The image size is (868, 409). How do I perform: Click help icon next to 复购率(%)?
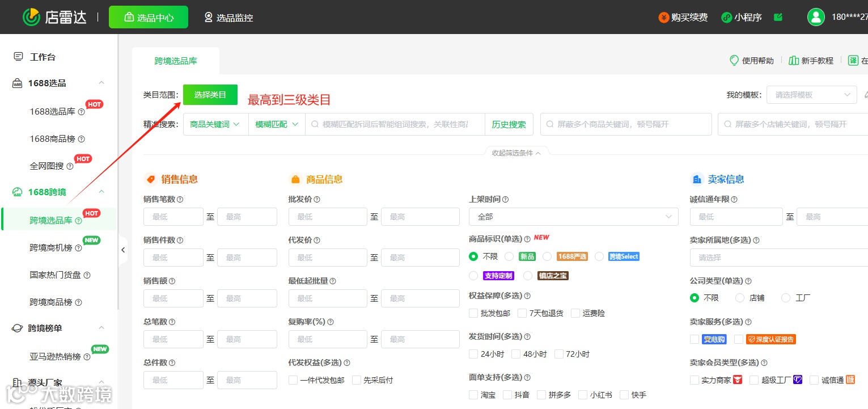click(x=331, y=322)
